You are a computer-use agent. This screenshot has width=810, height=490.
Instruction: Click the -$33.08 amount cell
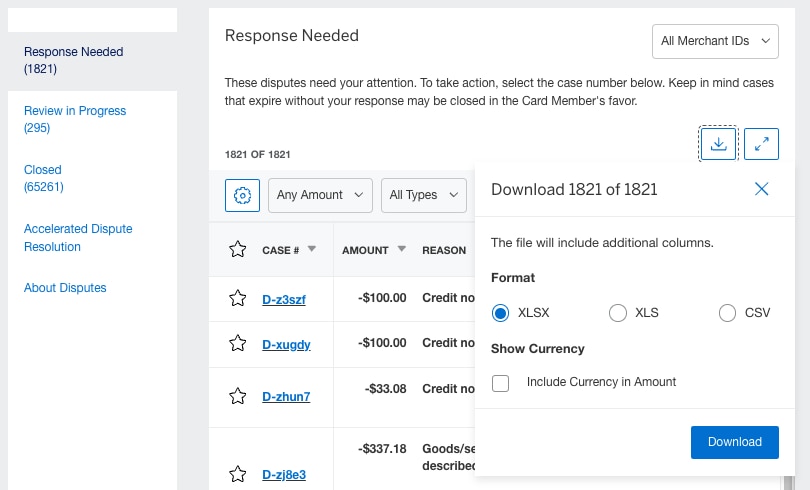click(385, 389)
